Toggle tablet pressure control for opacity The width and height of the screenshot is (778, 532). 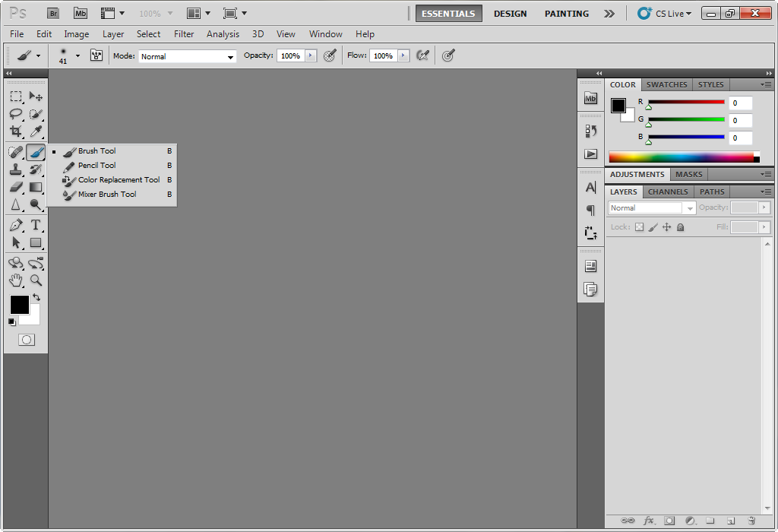(330, 55)
